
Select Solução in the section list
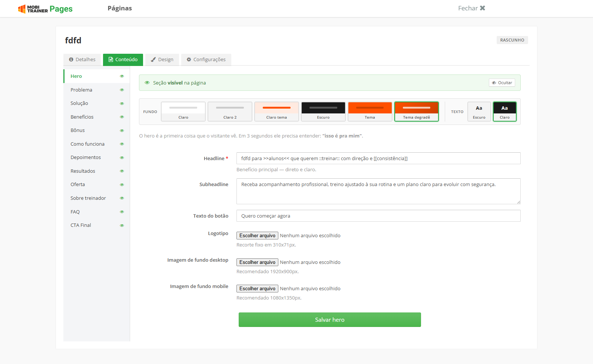pos(97,103)
